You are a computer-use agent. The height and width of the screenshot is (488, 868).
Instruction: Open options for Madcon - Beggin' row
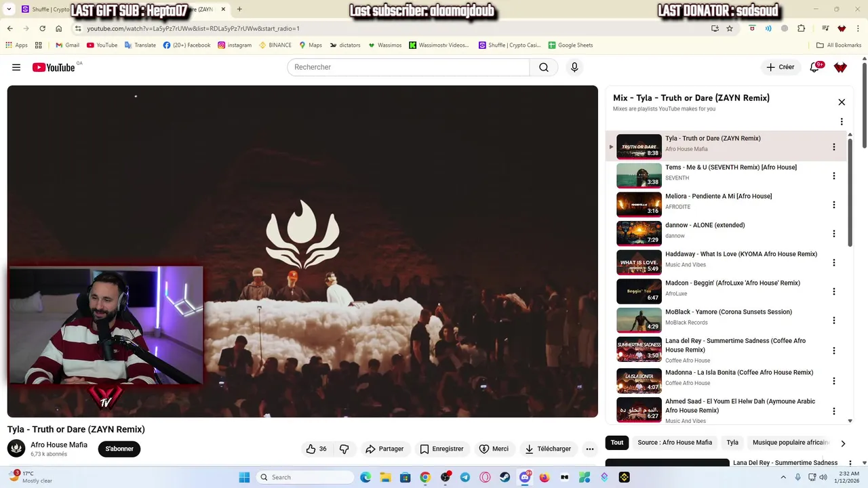(x=834, y=291)
